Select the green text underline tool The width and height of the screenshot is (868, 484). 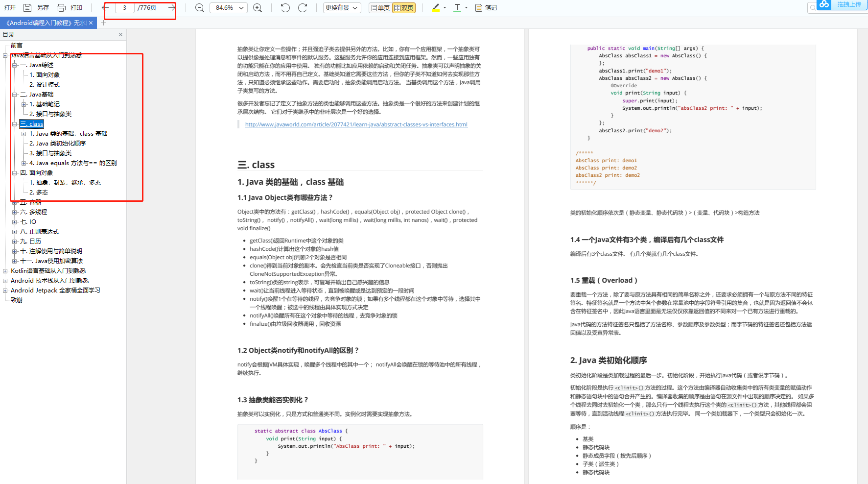(457, 8)
